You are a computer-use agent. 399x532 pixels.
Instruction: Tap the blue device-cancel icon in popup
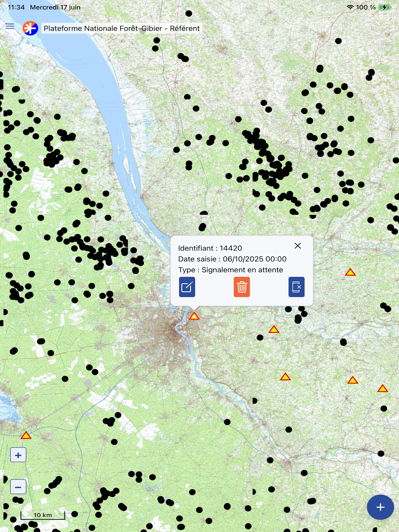[297, 287]
